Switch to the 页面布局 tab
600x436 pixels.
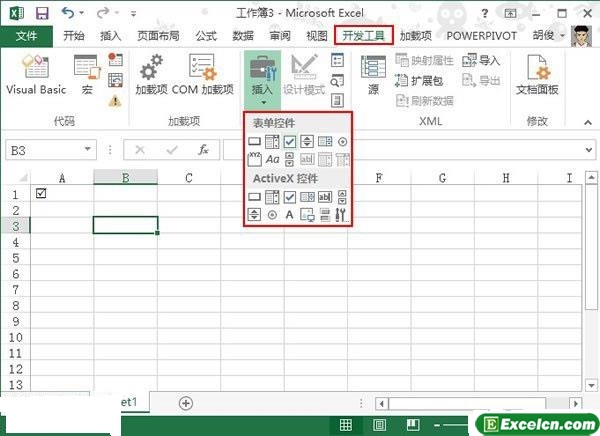tap(158, 36)
